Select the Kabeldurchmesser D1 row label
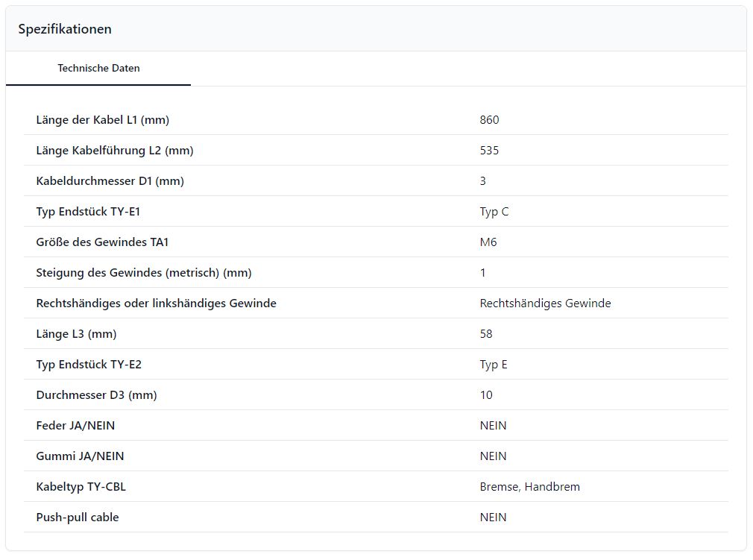753x560 pixels. (110, 181)
